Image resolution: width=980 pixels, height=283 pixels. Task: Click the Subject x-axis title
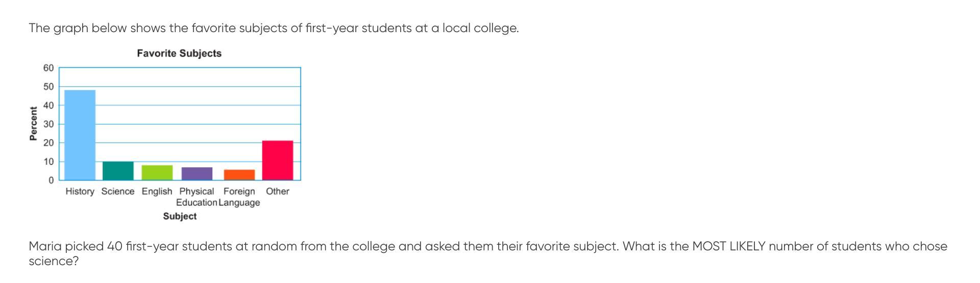point(180,216)
